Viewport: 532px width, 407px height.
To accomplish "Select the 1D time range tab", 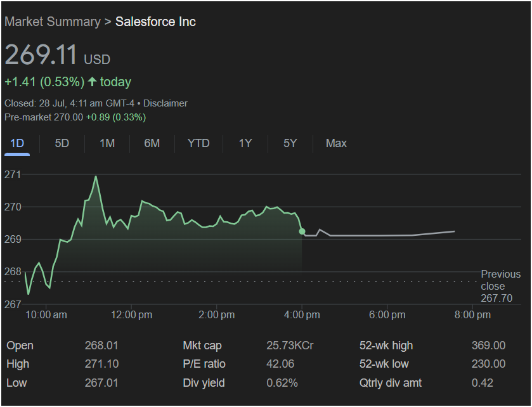I will coord(17,143).
